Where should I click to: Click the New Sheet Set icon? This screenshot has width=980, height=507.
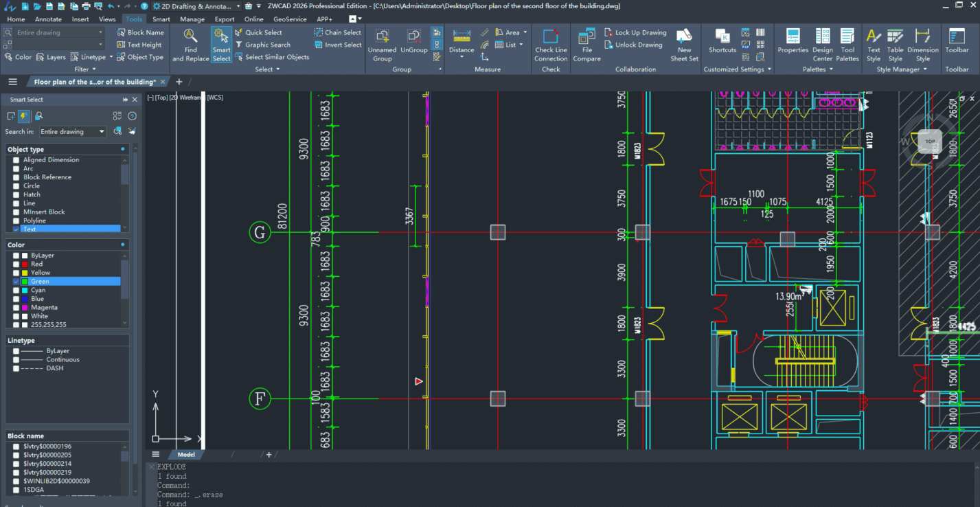point(684,45)
